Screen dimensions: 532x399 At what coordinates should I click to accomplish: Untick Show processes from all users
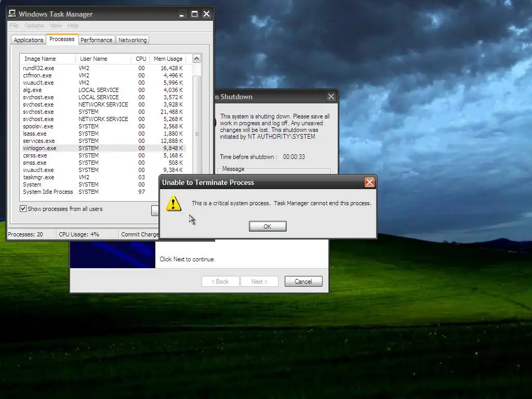23,209
